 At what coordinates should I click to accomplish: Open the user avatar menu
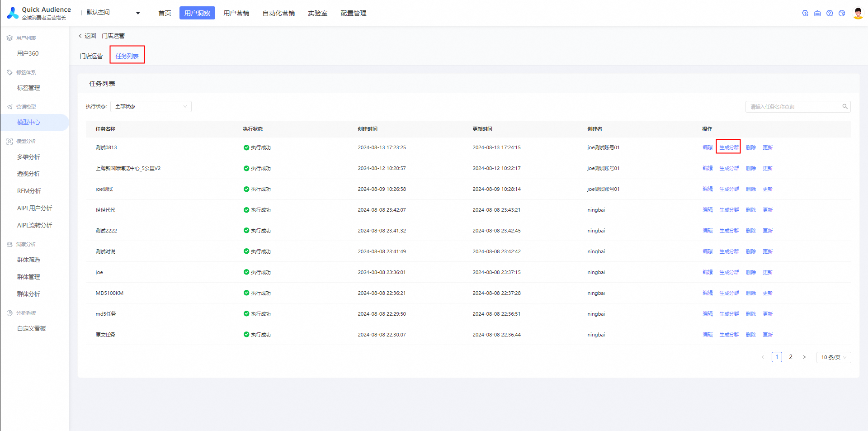[858, 13]
